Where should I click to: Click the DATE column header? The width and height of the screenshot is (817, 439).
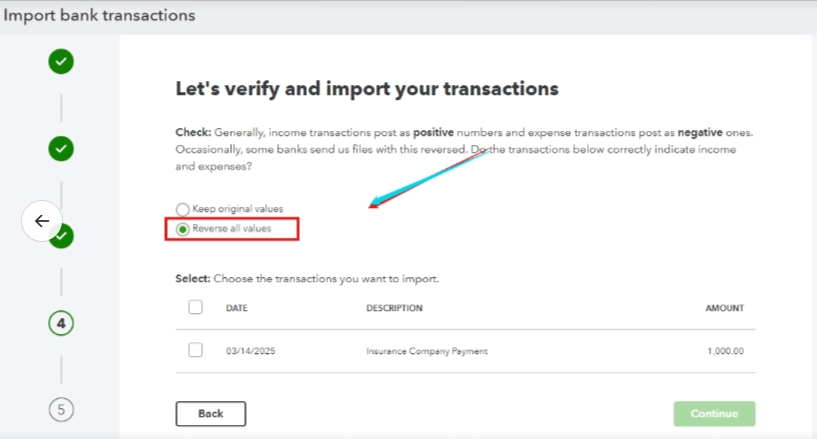[x=237, y=308]
